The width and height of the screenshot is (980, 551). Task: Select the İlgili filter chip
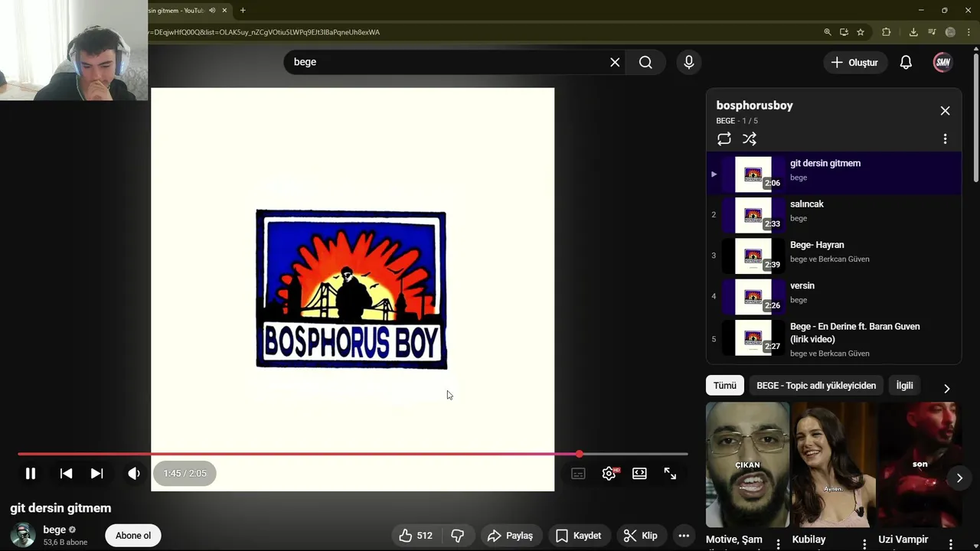point(904,386)
